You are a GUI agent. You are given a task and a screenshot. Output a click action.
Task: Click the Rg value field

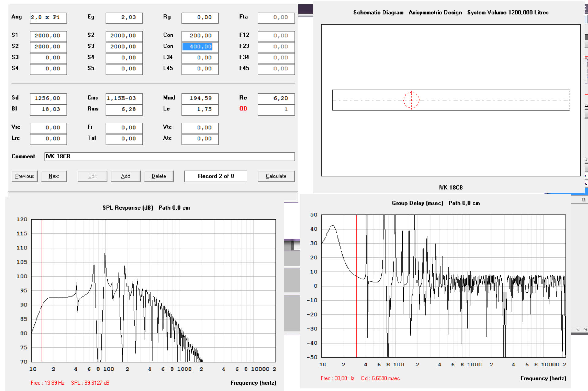click(200, 18)
